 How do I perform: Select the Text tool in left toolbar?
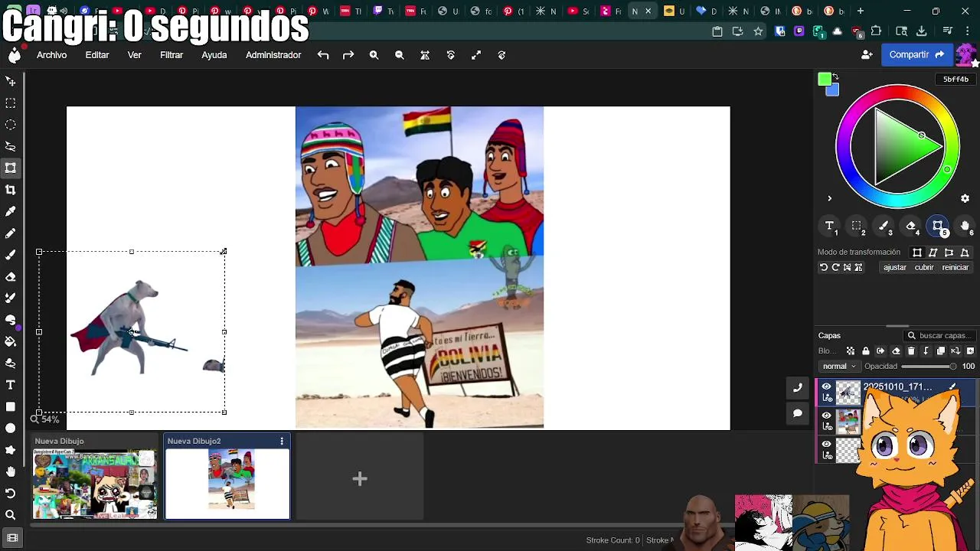pyautogui.click(x=11, y=384)
